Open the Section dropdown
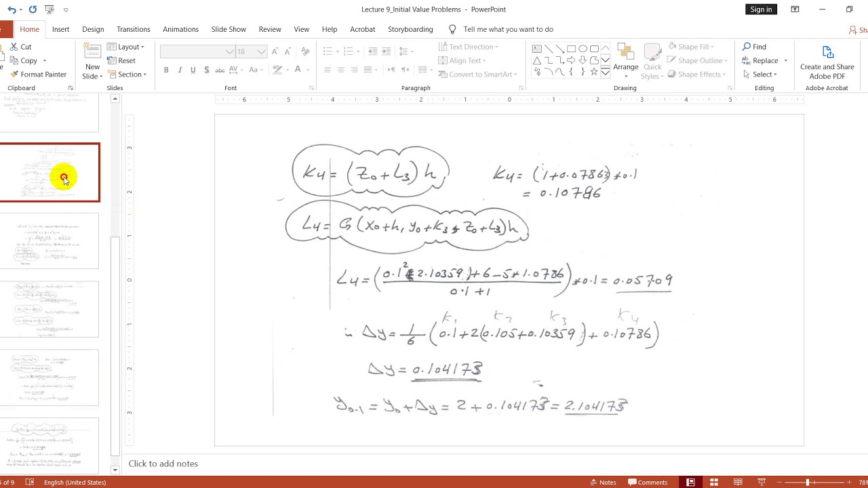This screenshot has height=488, width=868. coord(127,75)
